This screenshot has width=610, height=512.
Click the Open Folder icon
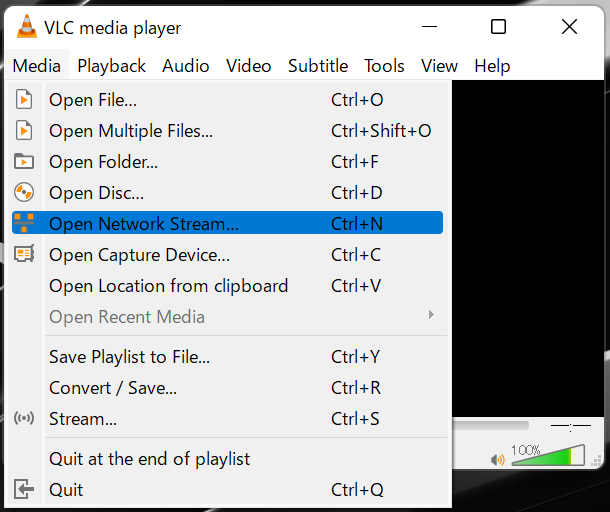click(24, 162)
